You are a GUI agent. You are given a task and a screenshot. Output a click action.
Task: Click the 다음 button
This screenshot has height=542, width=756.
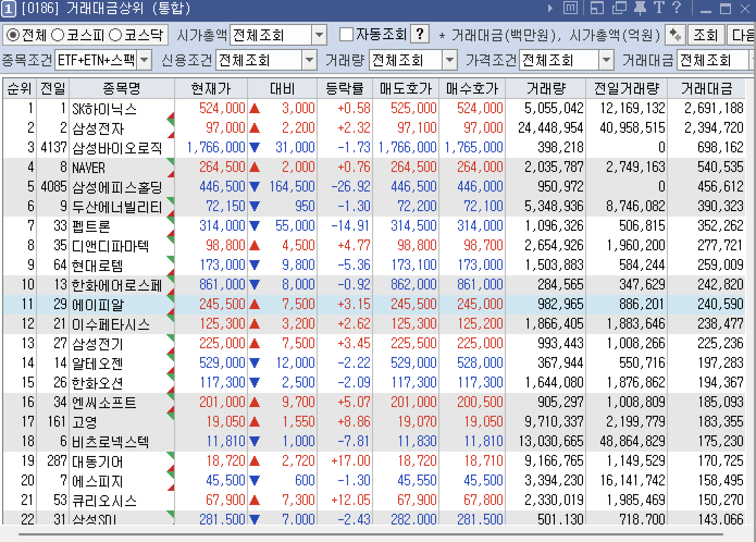tap(741, 35)
